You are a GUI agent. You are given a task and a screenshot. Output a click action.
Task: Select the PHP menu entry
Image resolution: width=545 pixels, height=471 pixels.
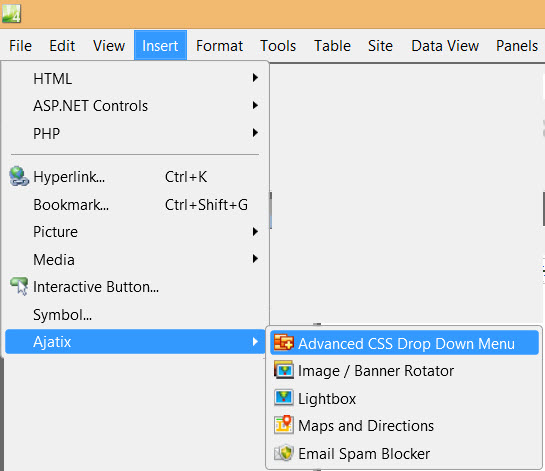coord(135,133)
